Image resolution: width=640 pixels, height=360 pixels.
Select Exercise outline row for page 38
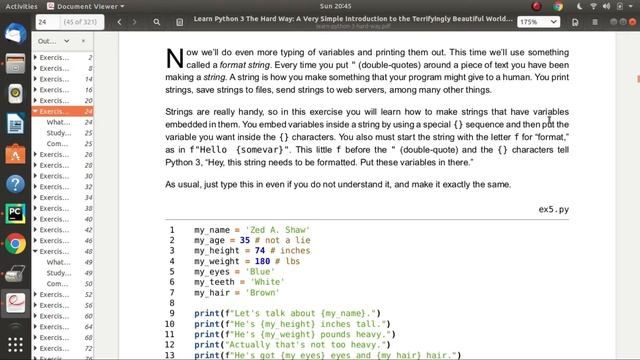click(63, 208)
